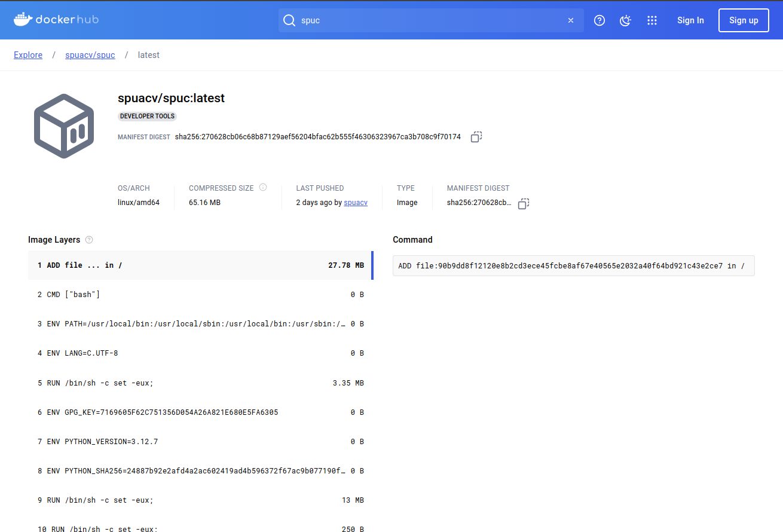Select layer 7 ENV PYTHON_VERSION=3.12.7

tap(201, 442)
